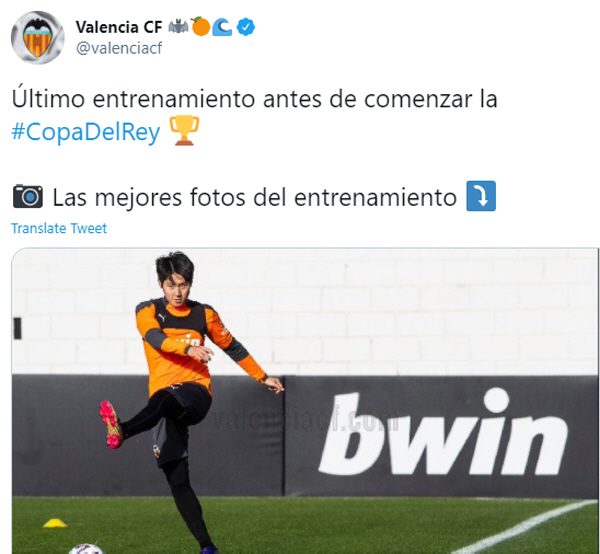Image resolution: width=600 pixels, height=554 pixels.
Task: Click the bat emoji beside Valencia CF
Action: (x=178, y=26)
